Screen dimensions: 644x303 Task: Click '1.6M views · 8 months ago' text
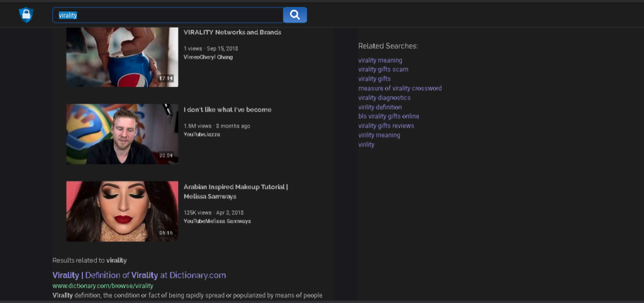click(217, 126)
